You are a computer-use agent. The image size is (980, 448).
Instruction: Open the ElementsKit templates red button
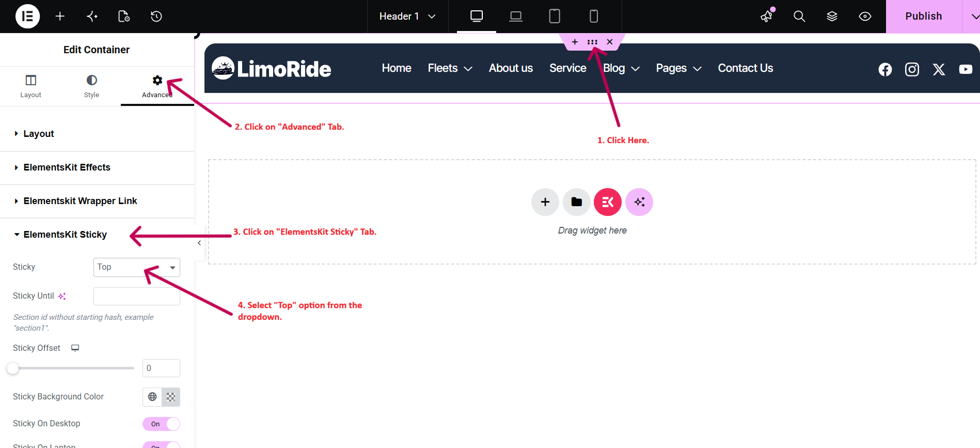(608, 202)
